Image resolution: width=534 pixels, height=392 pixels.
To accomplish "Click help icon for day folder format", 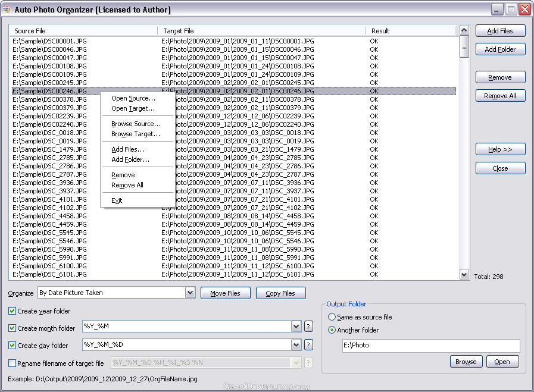I will 308,345.
